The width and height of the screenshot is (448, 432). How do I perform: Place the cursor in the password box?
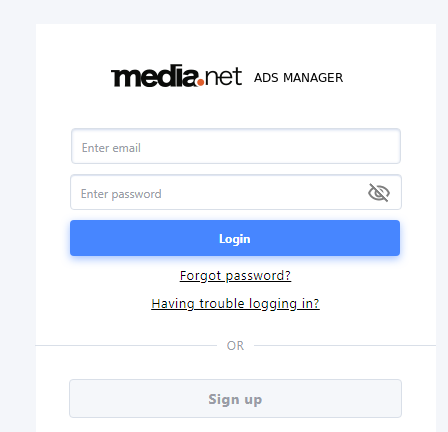[236, 192]
